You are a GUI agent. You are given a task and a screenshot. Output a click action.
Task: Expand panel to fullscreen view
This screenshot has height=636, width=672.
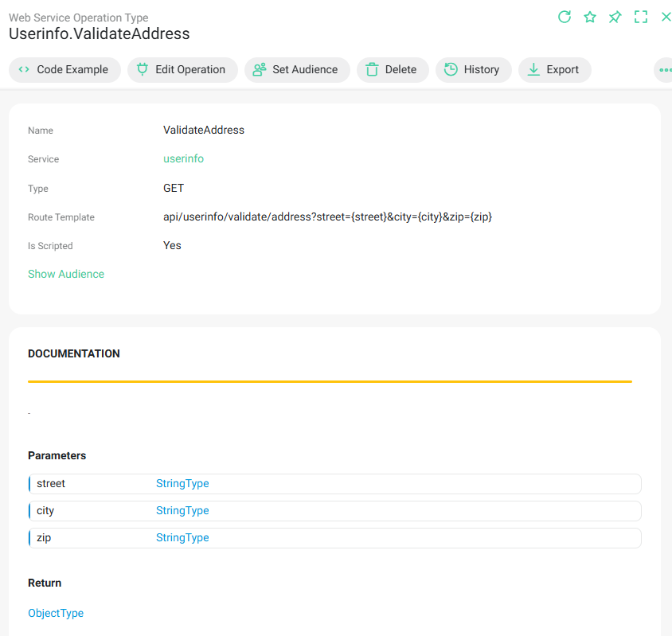tap(641, 17)
